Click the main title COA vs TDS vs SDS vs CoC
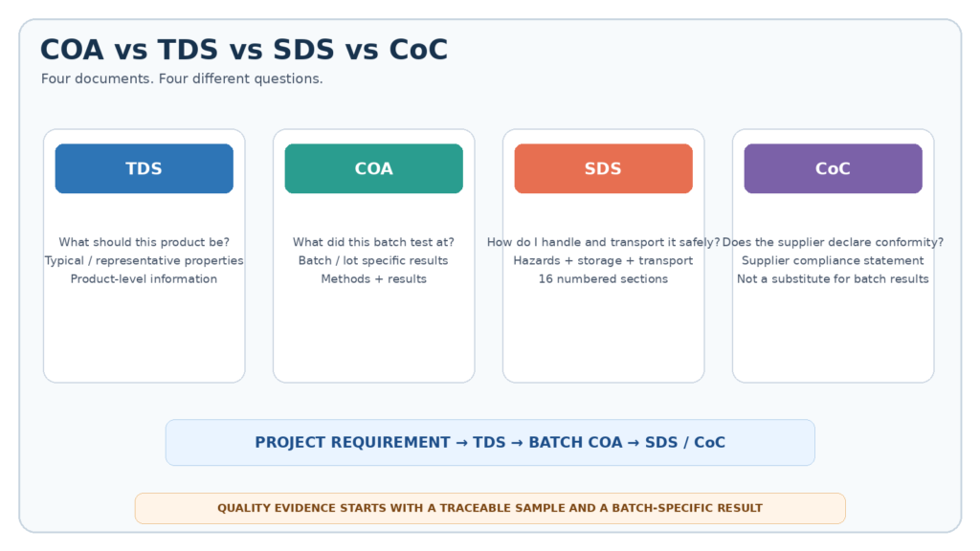Image resolution: width=980 pixels, height=551 pixels. [244, 50]
